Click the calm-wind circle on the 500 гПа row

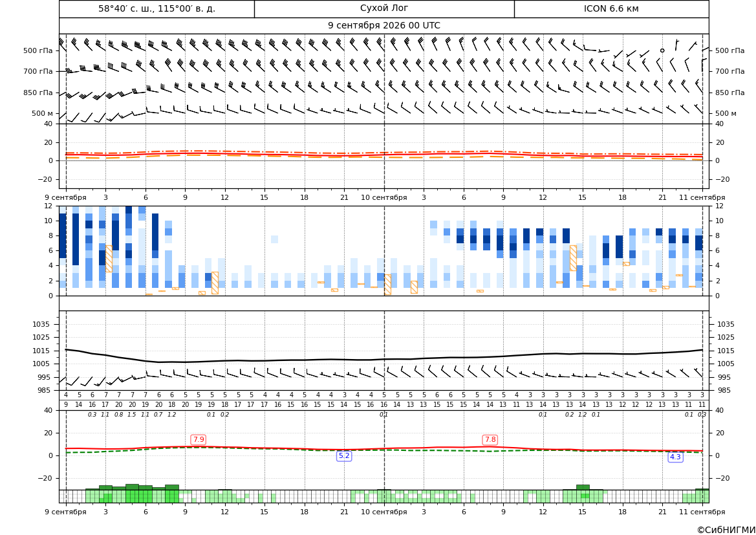[662, 50]
